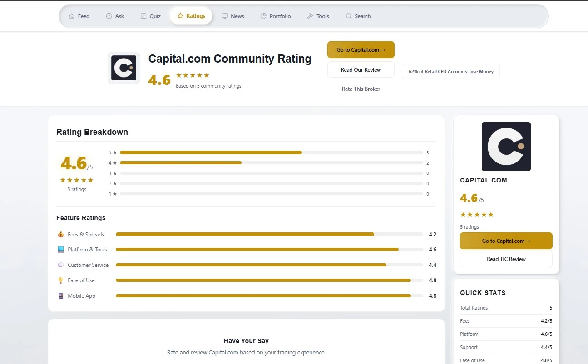Click Rate This Broker link
The image size is (588, 364).
pos(361,89)
